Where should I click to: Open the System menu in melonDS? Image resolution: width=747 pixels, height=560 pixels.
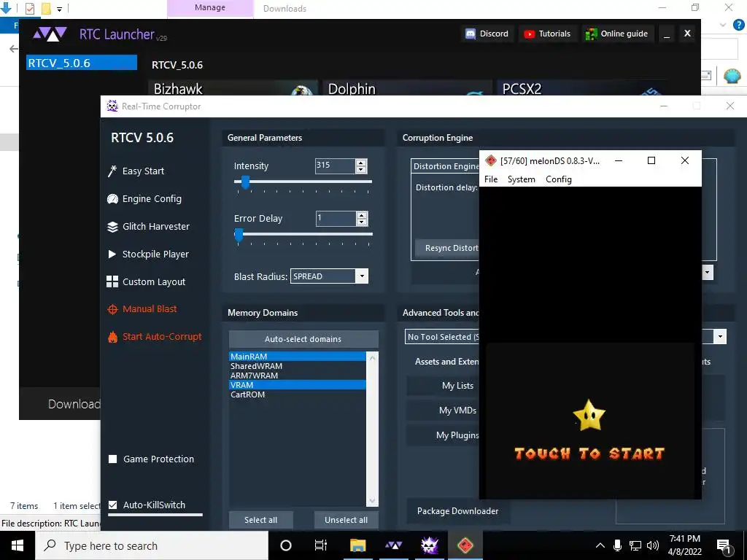pos(521,179)
